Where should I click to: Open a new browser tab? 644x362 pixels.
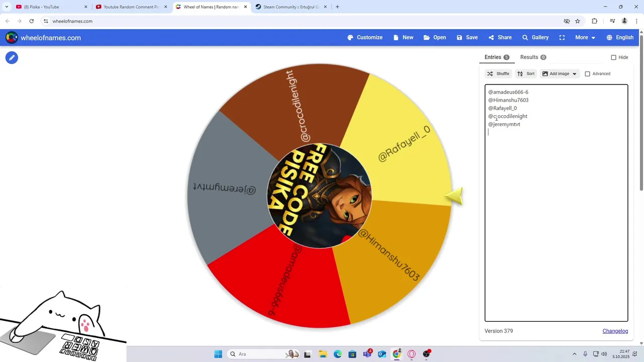(x=337, y=7)
